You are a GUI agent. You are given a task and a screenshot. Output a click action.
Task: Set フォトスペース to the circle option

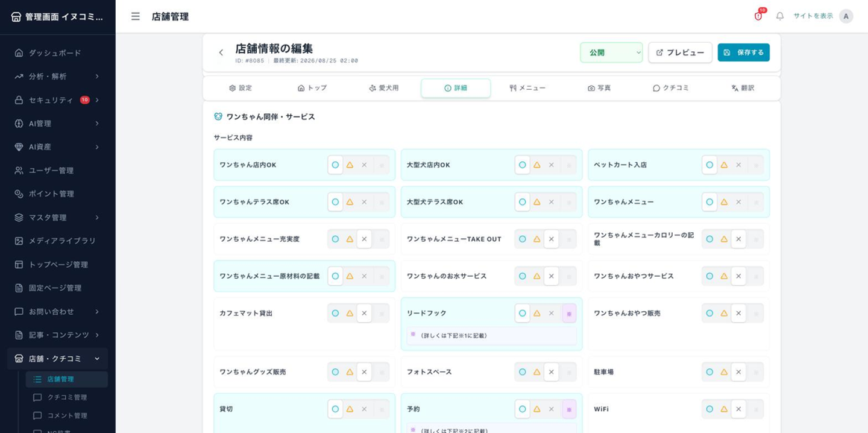tap(523, 372)
